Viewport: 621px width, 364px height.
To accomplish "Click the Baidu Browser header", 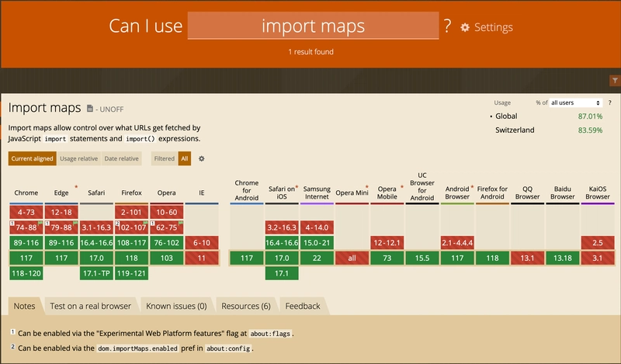I will tap(562, 193).
